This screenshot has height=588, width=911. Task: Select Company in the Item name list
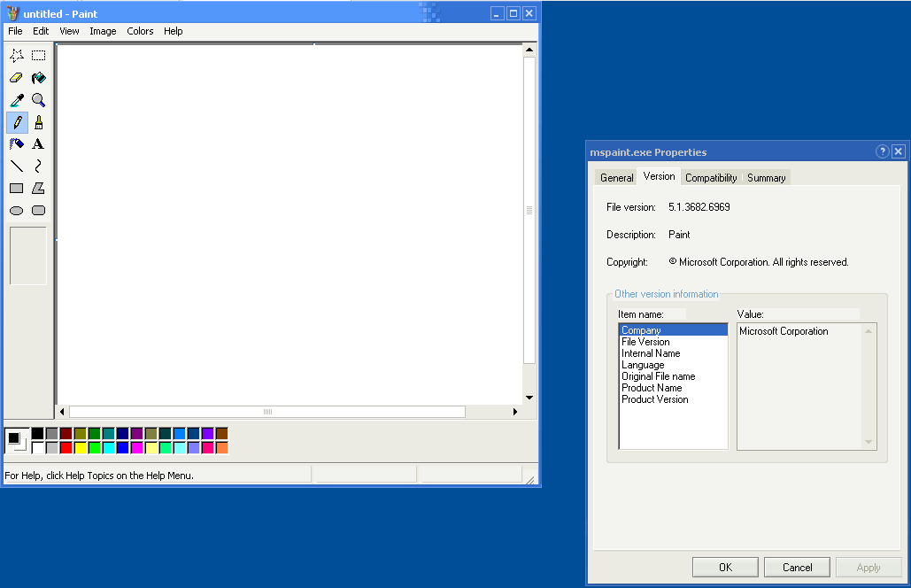[674, 330]
